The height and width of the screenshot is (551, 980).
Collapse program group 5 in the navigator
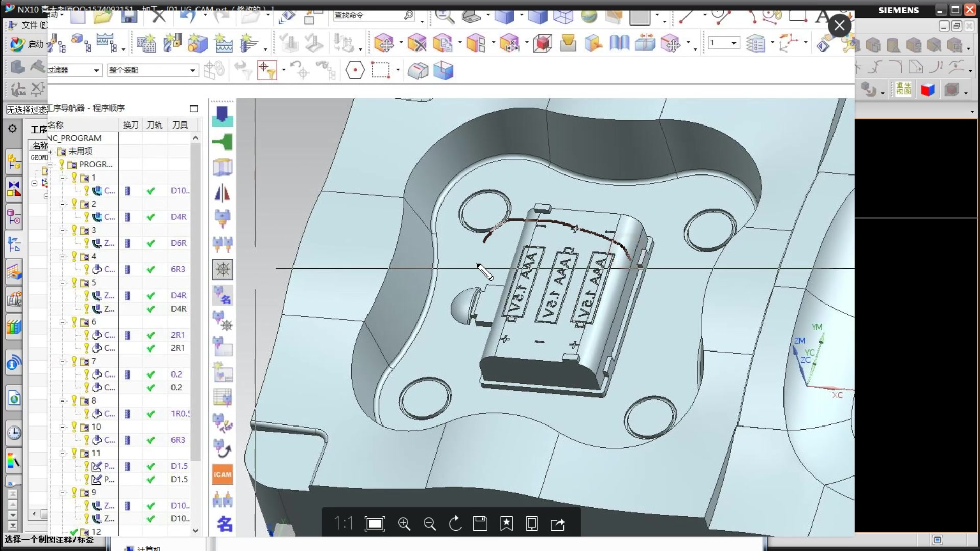[63, 283]
